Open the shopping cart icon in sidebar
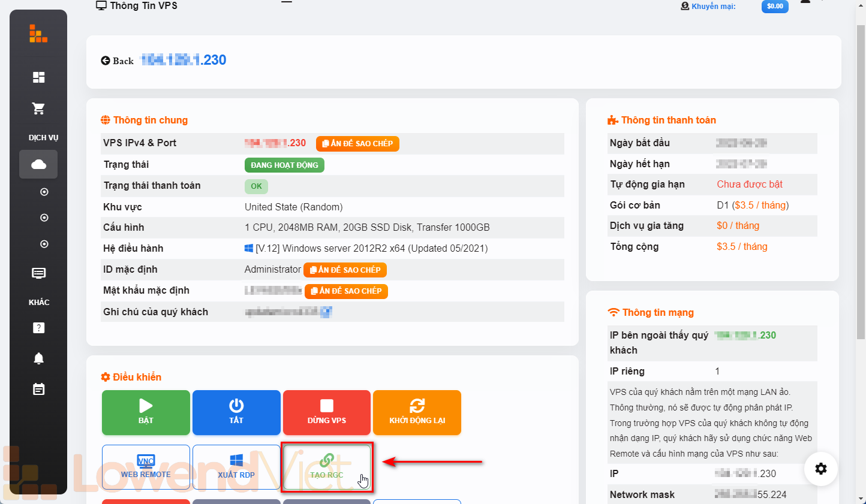 [x=38, y=108]
